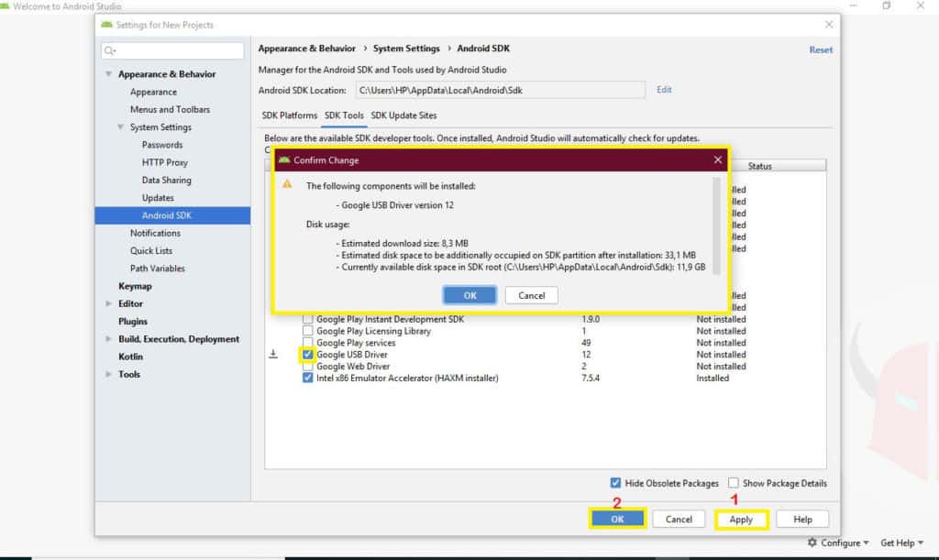
Task: Open the Get Help dropdown
Action: [x=902, y=543]
